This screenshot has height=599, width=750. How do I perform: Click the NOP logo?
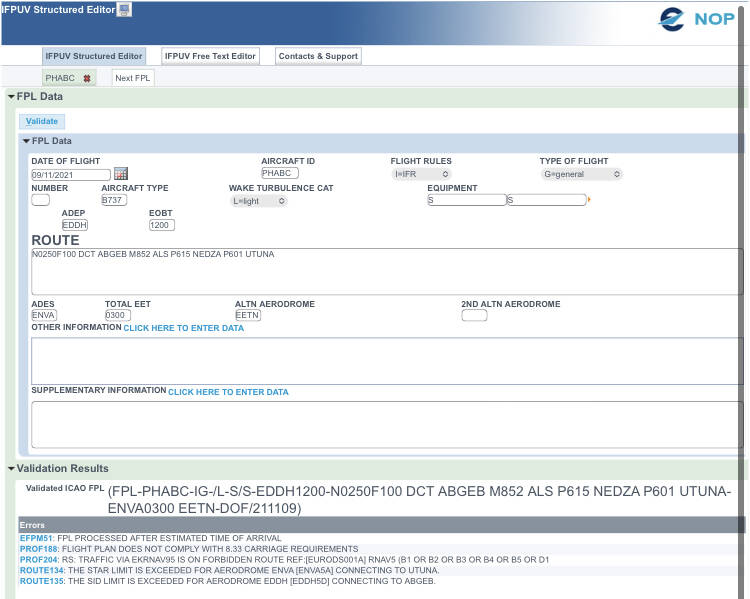point(696,19)
